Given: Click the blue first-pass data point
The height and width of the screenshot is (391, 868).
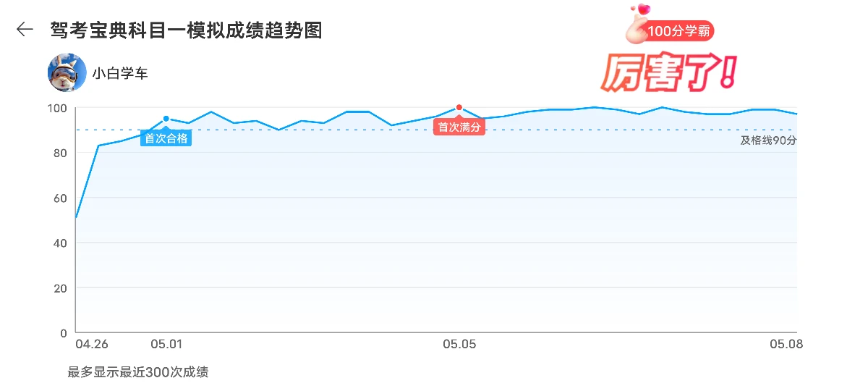Looking at the screenshot, I should pyautogui.click(x=166, y=119).
